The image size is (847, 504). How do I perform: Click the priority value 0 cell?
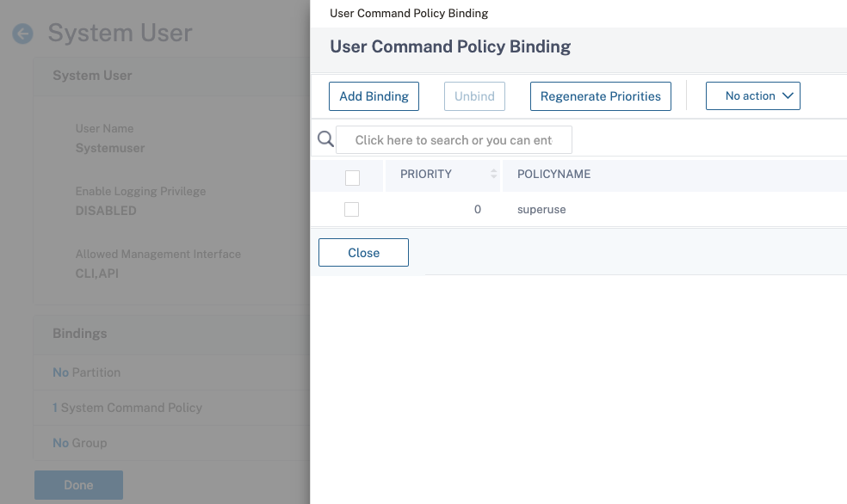click(478, 209)
